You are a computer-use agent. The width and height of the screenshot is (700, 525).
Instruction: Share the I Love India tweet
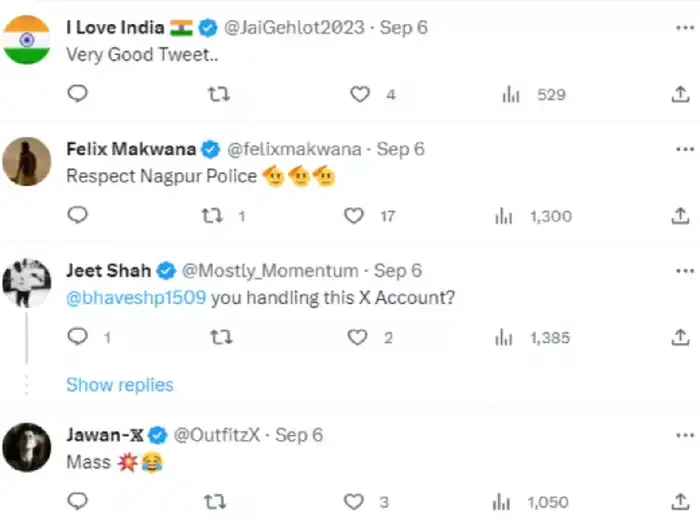(680, 94)
